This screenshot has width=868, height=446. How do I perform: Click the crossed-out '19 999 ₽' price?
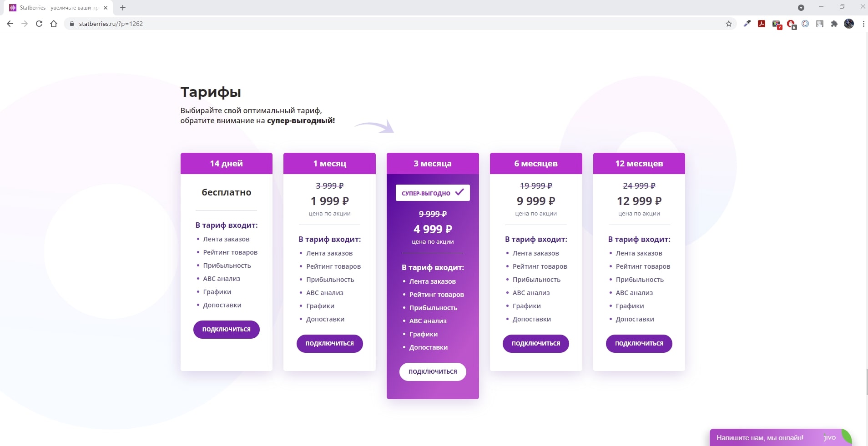point(536,185)
